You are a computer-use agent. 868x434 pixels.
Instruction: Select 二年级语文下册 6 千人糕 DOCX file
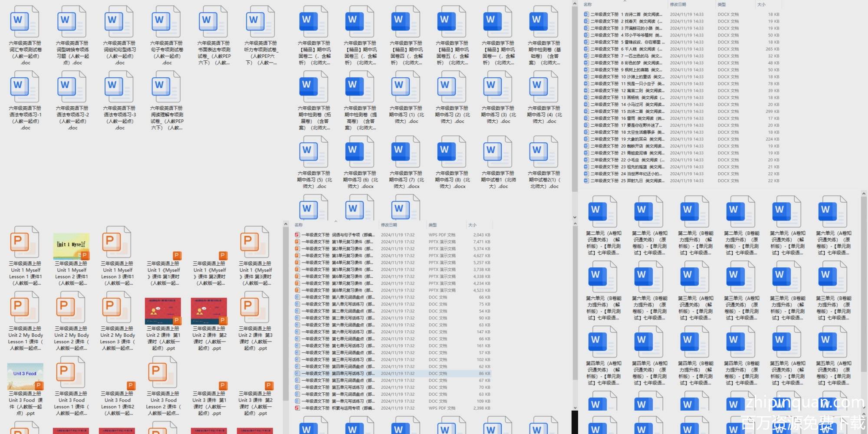coord(625,49)
